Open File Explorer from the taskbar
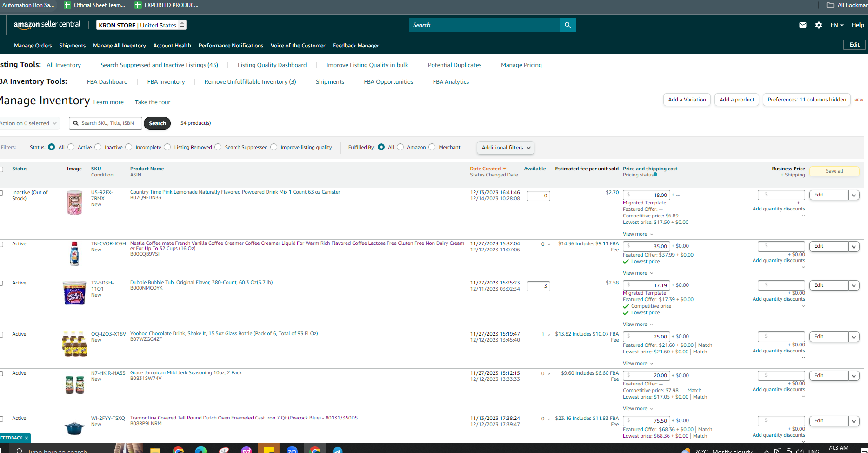Image resolution: width=868 pixels, height=453 pixels. point(155,450)
